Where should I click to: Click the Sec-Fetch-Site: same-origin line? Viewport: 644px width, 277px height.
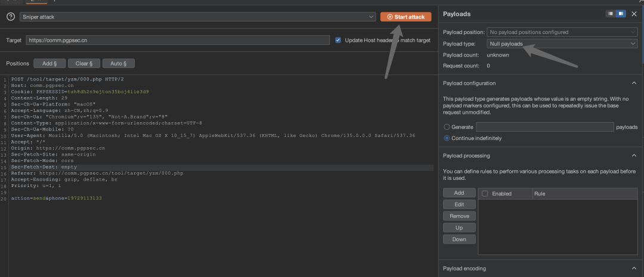tap(53, 154)
